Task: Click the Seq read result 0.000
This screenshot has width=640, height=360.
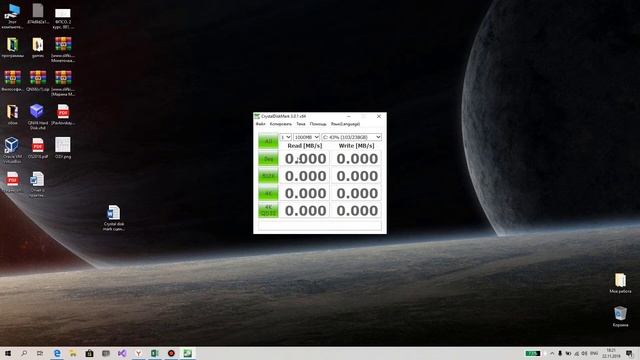Action: click(x=305, y=159)
